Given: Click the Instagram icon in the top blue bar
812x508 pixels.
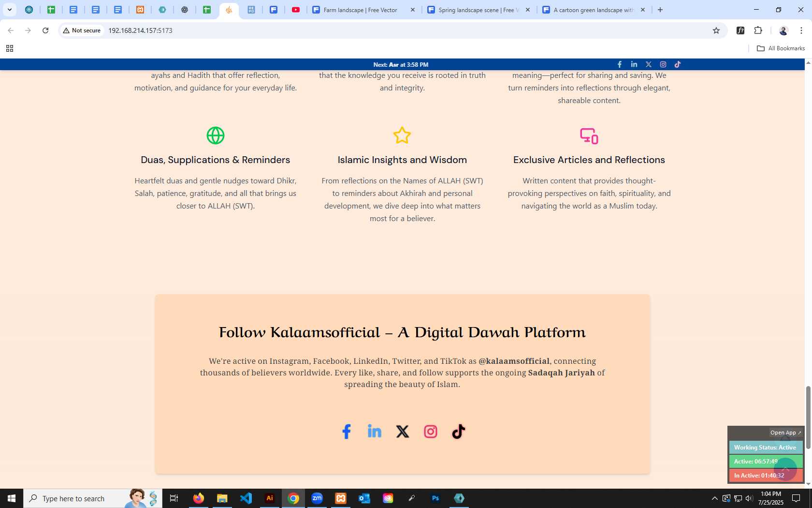Looking at the screenshot, I should [663, 64].
